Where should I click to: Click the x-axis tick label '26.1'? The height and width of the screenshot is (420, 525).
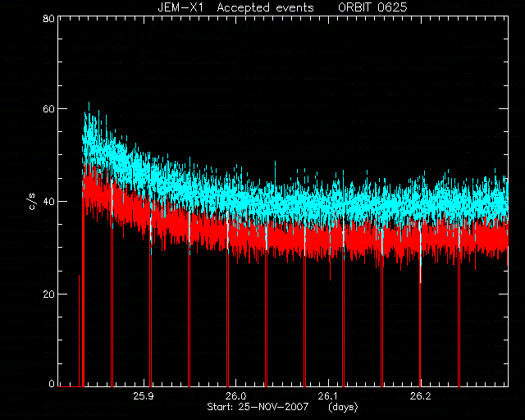328,396
